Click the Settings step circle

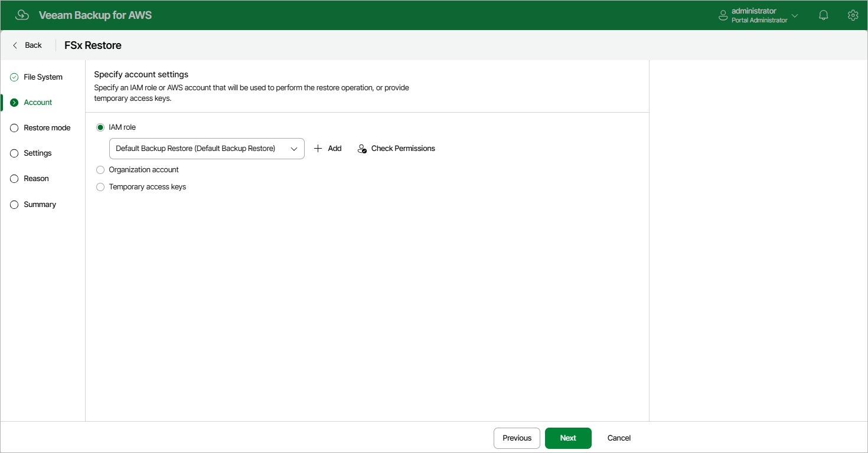pyautogui.click(x=14, y=153)
